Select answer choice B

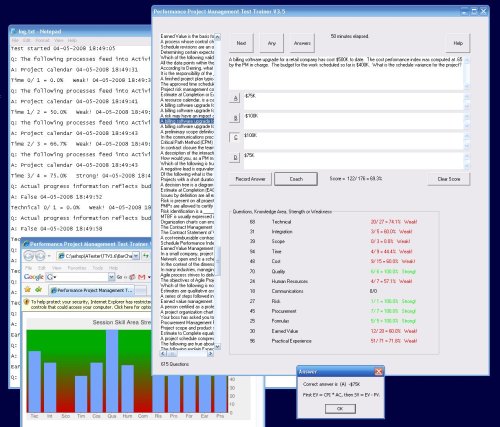tap(235, 118)
